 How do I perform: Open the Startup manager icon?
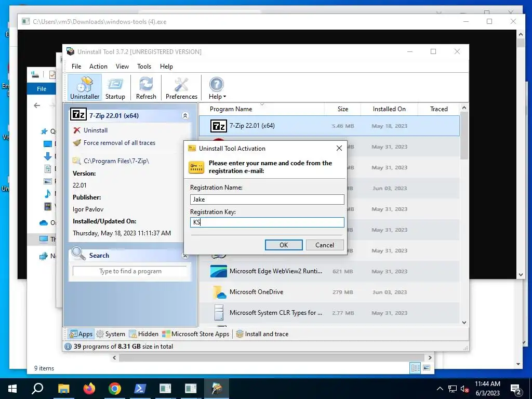pos(115,88)
